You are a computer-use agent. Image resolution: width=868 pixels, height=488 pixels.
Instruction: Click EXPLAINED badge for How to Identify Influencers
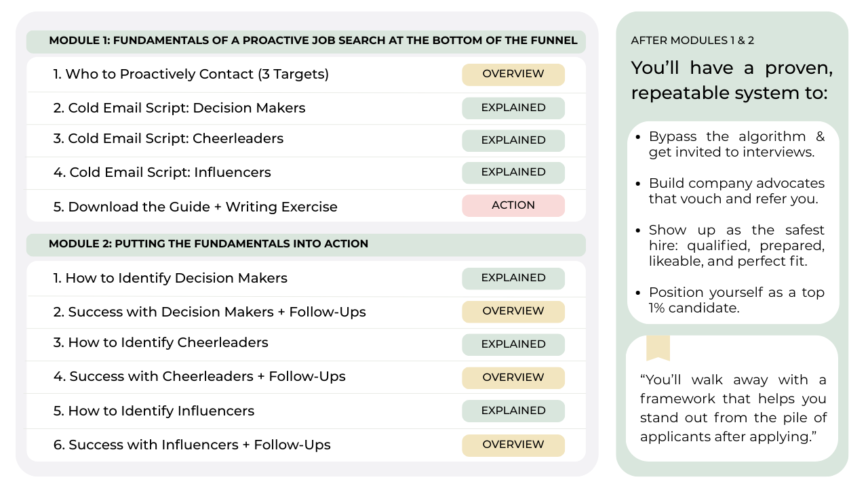513,411
